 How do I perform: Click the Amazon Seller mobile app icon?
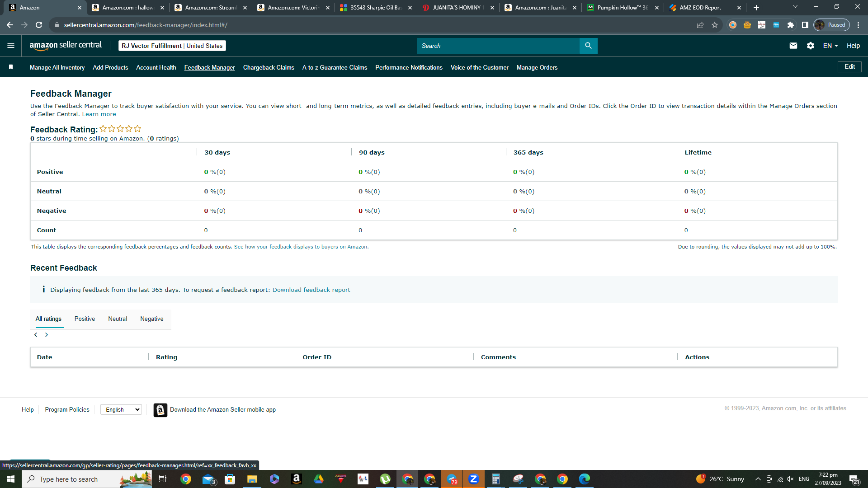(160, 410)
